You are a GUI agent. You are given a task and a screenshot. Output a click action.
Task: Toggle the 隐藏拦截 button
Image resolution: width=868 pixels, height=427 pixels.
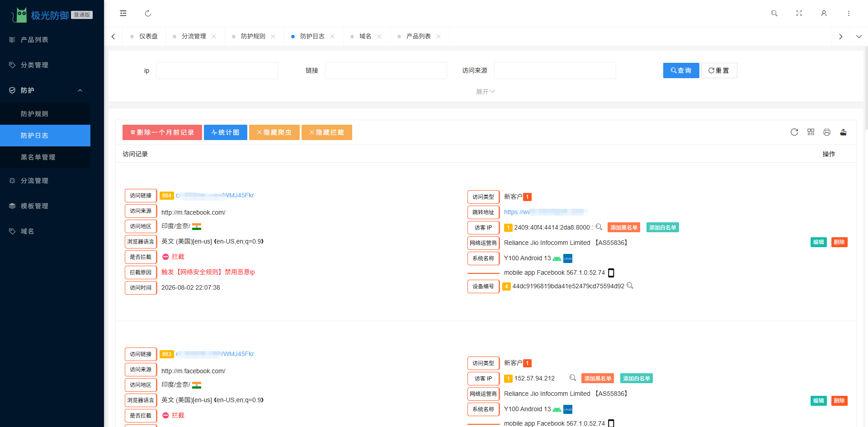(x=327, y=132)
